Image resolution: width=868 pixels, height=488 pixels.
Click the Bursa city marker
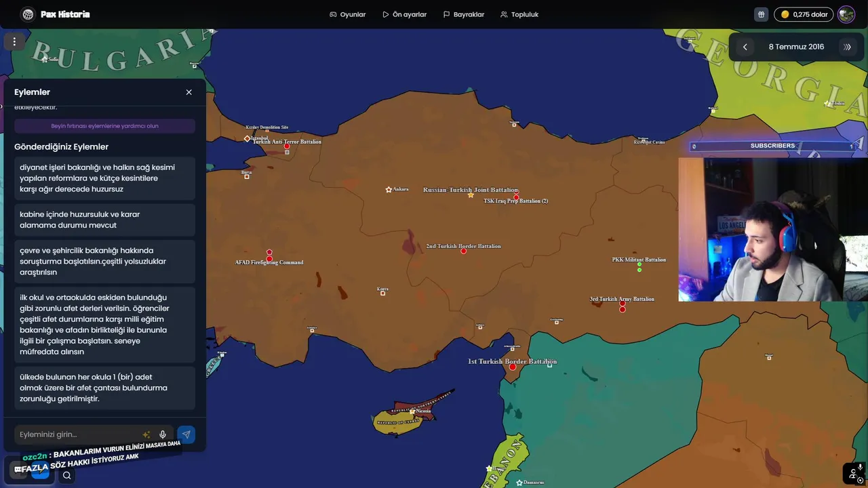(247, 176)
